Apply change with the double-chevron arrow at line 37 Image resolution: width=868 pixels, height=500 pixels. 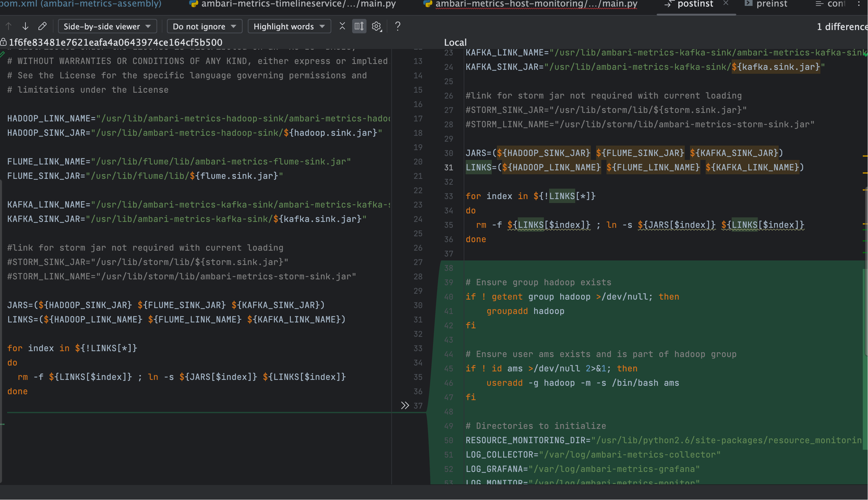(x=405, y=406)
